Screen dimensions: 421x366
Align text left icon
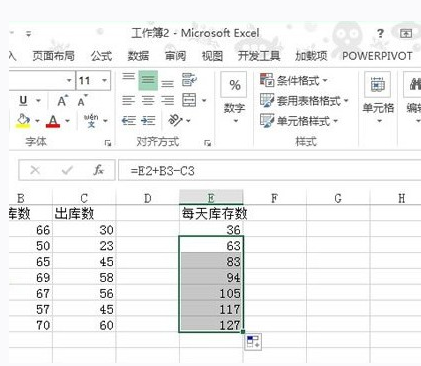128,100
